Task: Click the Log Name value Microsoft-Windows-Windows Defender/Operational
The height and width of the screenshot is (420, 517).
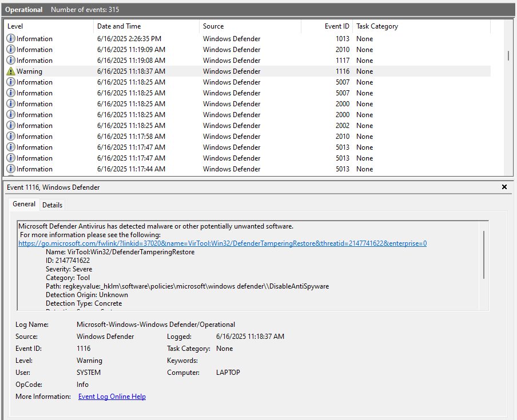Action: point(156,325)
